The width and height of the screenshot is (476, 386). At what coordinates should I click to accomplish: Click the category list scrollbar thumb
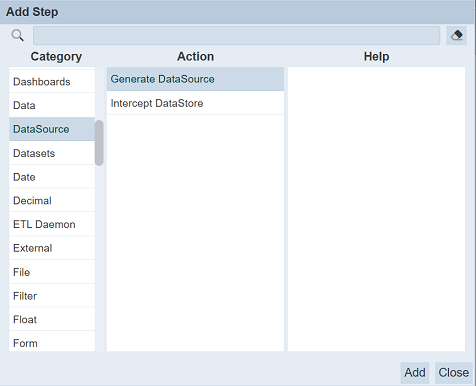click(99, 143)
